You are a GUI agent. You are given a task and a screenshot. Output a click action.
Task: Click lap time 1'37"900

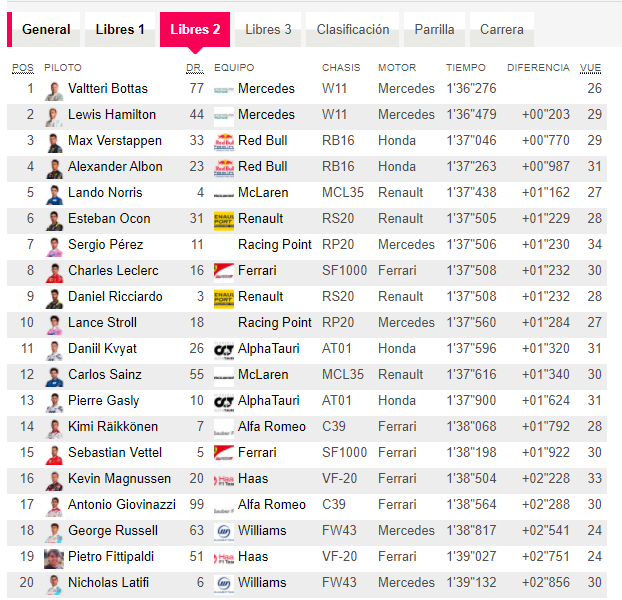[471, 401]
